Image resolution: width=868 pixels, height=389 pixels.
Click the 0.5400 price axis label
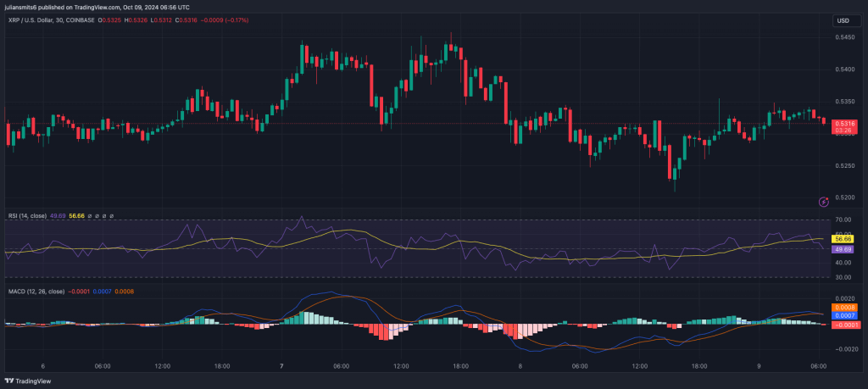(844, 69)
